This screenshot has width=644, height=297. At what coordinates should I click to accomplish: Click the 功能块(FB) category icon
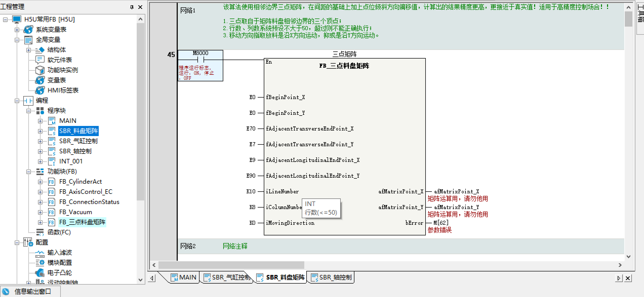[x=40, y=172]
